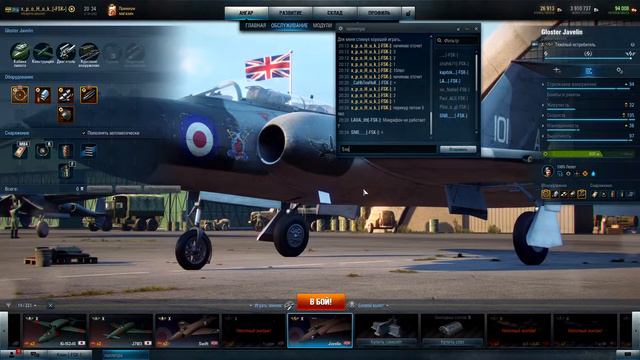Select the Javelin aircraft thumbnail
640x360 pixels.
[320, 331]
